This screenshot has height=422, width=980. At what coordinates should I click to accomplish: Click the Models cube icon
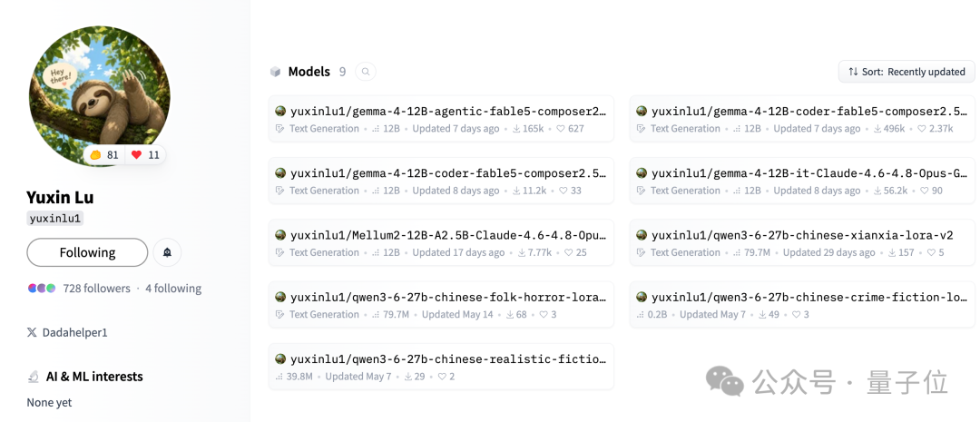275,72
